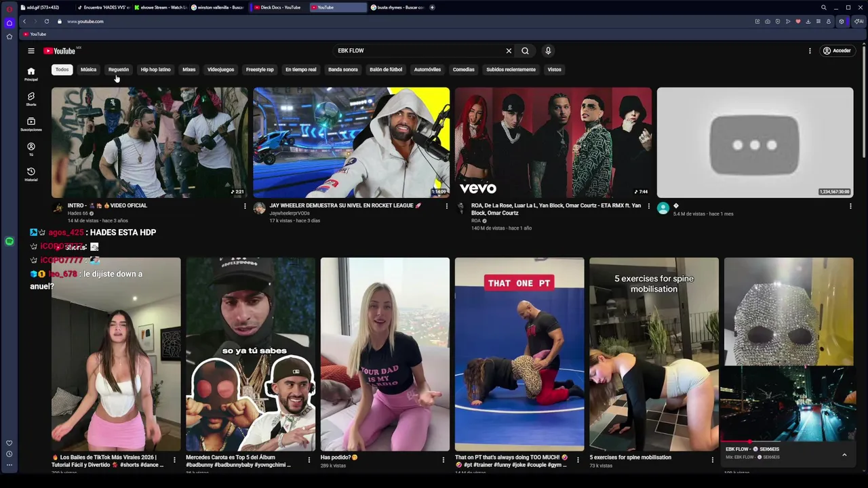Image resolution: width=868 pixels, height=488 pixels.
Task: Open Spotify in the browser sidebar
Action: click(9, 241)
